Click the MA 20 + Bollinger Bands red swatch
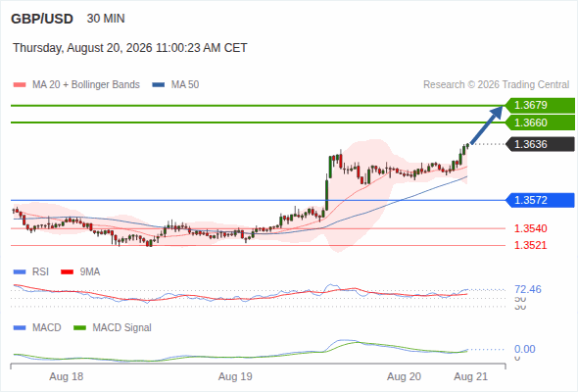578x392 pixels. click(20, 85)
